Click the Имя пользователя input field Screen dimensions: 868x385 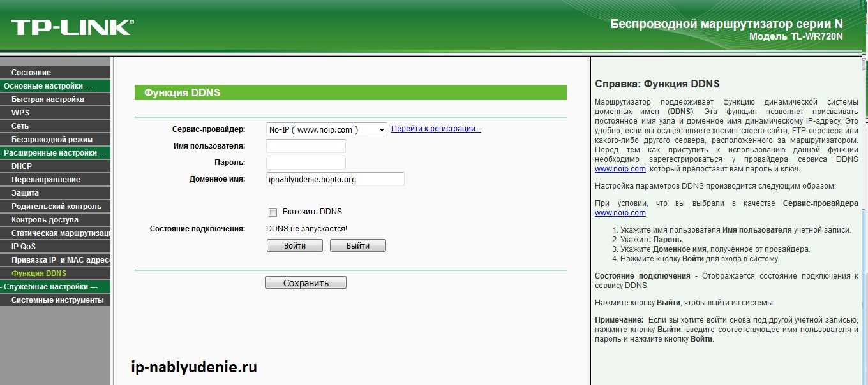point(306,146)
